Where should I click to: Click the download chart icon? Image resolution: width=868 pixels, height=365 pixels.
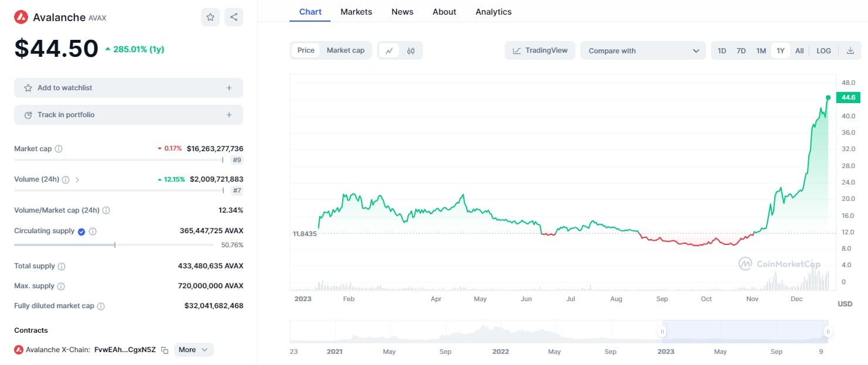850,51
